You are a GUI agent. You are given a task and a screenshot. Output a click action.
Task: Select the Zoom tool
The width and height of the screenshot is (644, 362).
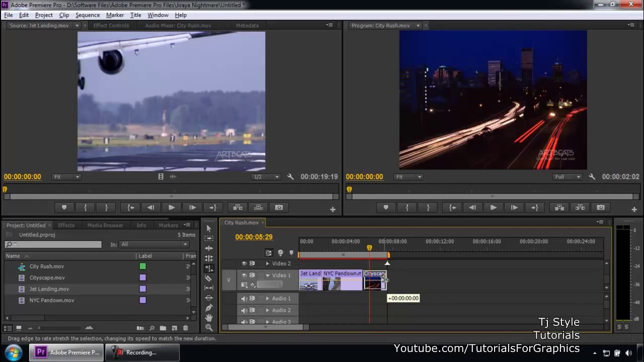point(209,327)
